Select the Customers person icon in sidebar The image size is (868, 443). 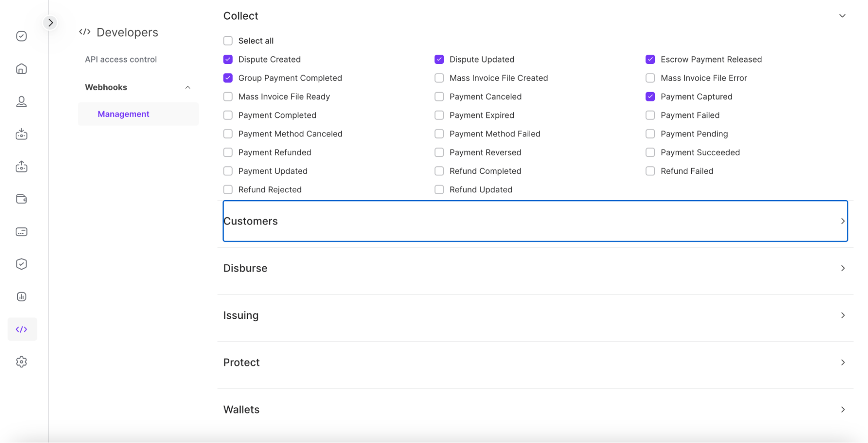click(21, 101)
